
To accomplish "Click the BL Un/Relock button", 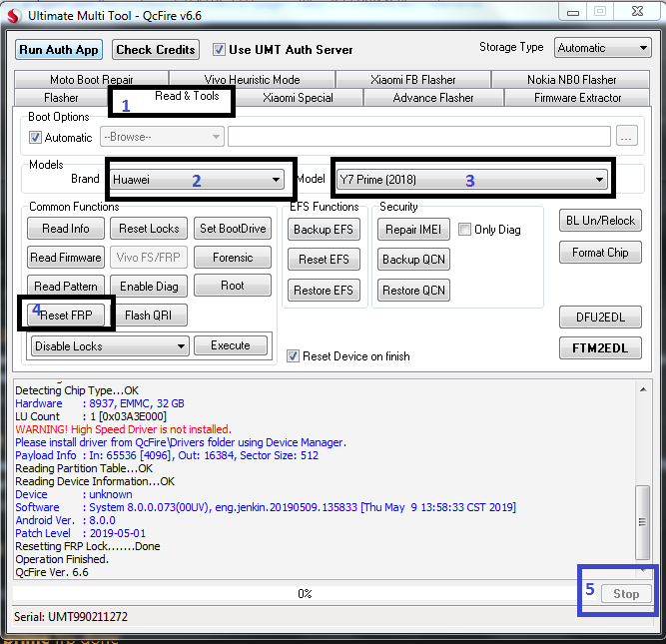I will [600, 221].
